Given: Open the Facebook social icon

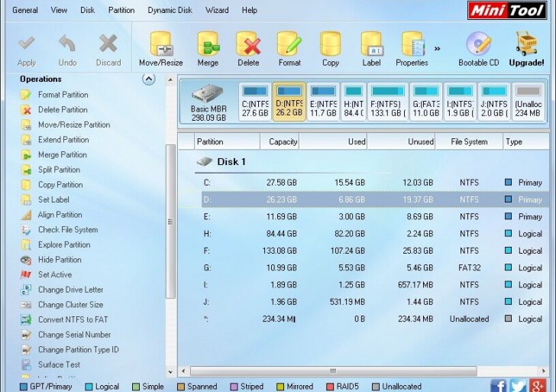Looking at the screenshot, I should pos(498,386).
